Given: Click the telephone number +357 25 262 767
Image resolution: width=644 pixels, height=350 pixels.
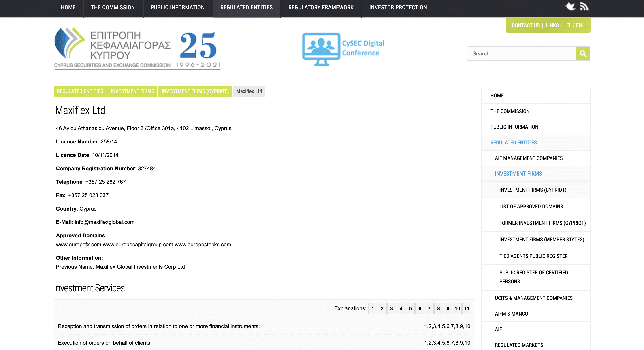Looking at the screenshot, I should coord(105,182).
